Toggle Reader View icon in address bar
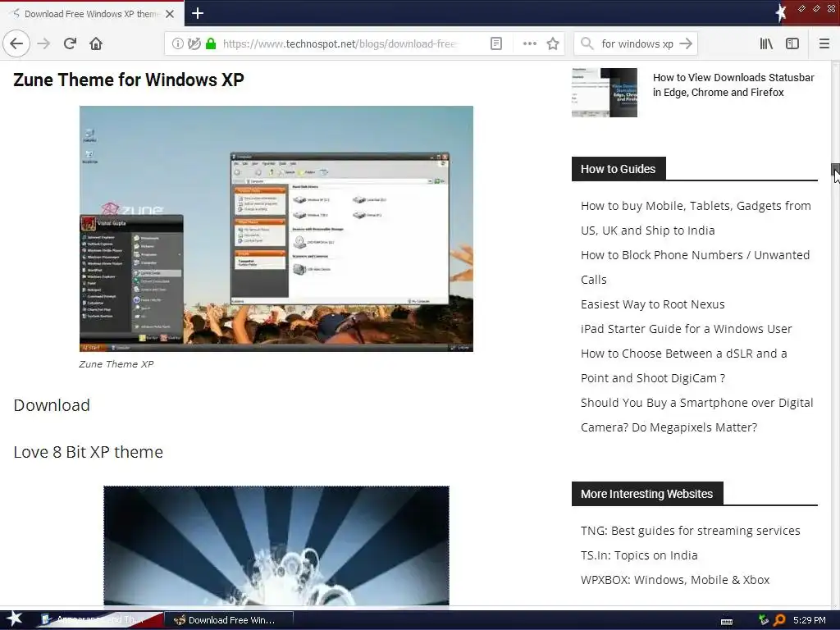Screen dimensions: 840x630 tap(496, 43)
